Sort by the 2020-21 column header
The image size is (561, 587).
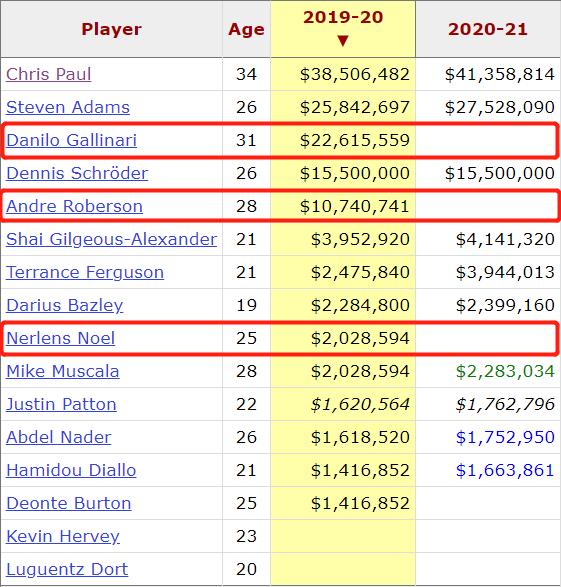pos(488,29)
